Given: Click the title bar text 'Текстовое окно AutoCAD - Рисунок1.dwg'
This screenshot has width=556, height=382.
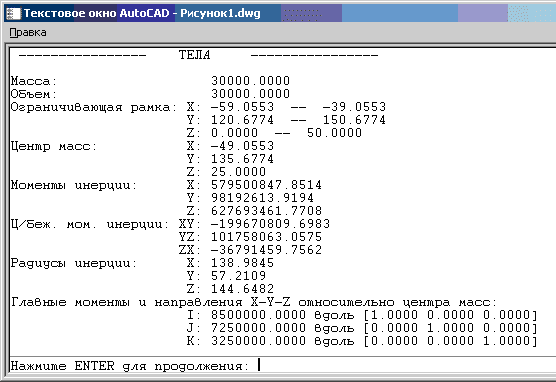Looking at the screenshot, I should (142, 13).
